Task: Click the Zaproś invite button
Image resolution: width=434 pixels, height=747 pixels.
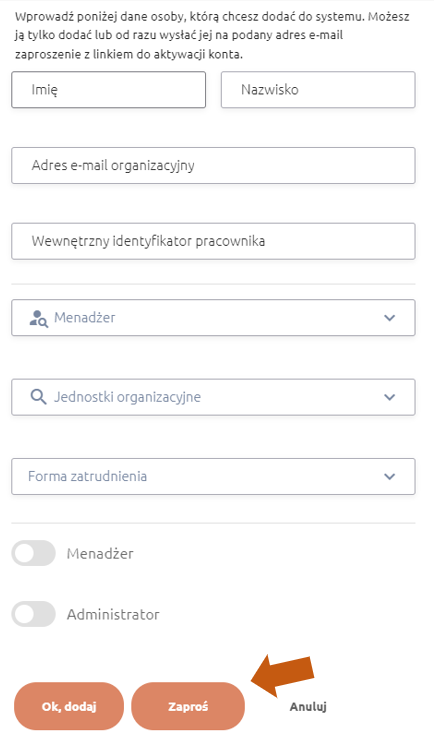Action: [188, 706]
